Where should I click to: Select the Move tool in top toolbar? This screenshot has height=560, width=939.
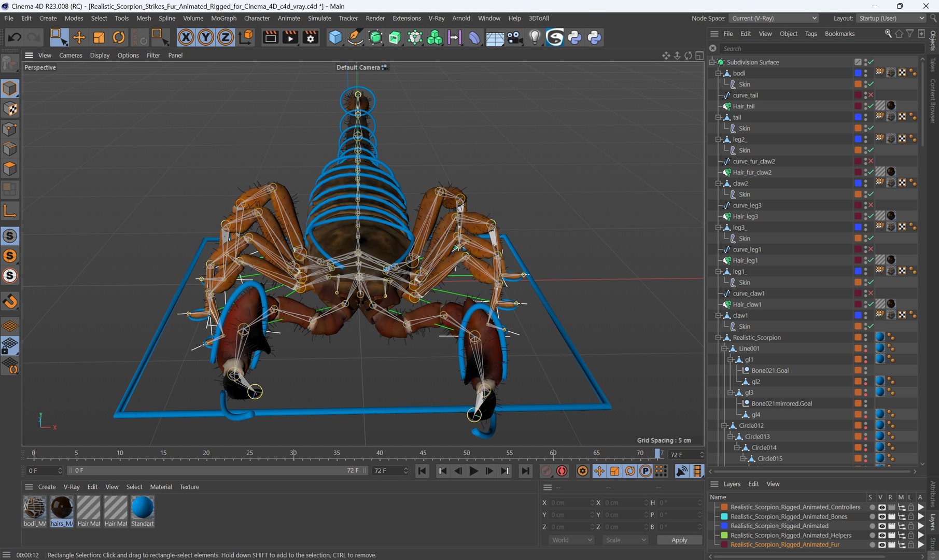79,37
